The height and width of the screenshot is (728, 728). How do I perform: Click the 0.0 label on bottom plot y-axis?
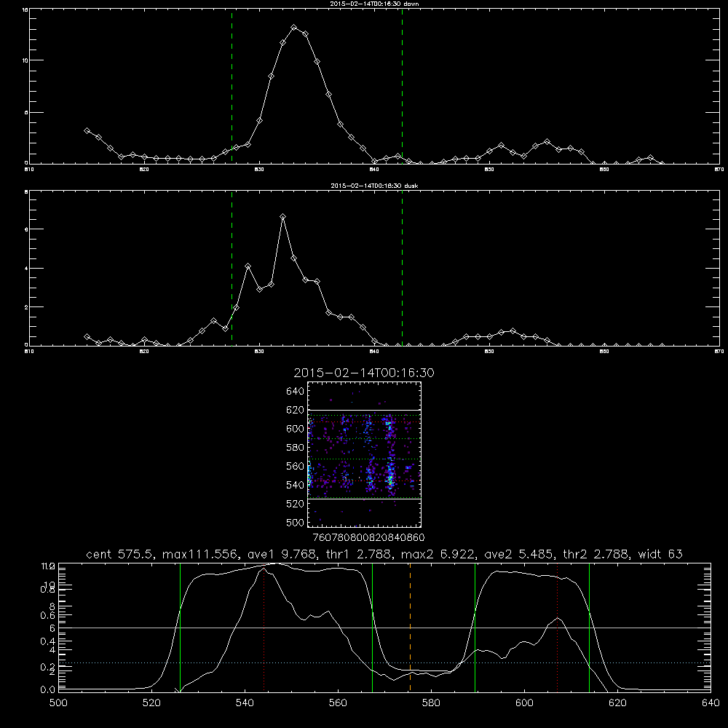point(47,690)
